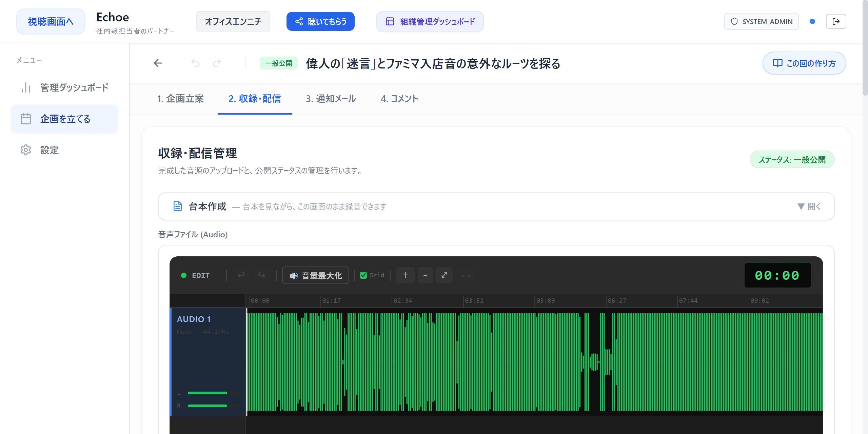
Task: Click the 03:52 marker on the timeline ruler
Action: (x=474, y=301)
